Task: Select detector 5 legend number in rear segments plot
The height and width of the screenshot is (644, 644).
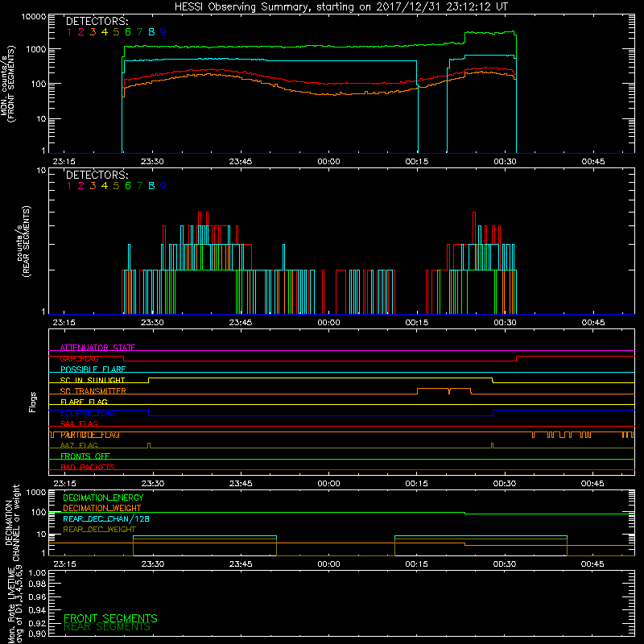Action: pyautogui.click(x=116, y=186)
